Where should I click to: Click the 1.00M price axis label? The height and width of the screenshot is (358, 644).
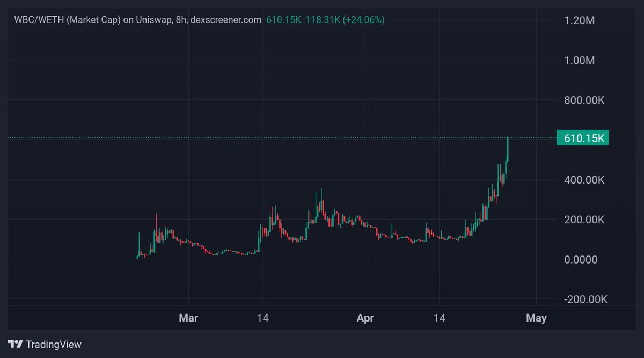pos(580,60)
